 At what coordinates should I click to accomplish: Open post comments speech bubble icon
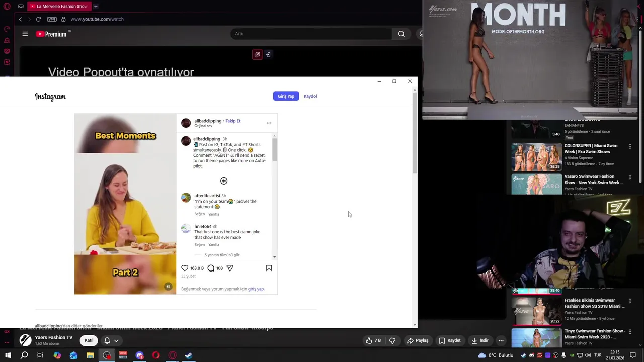coord(211,268)
